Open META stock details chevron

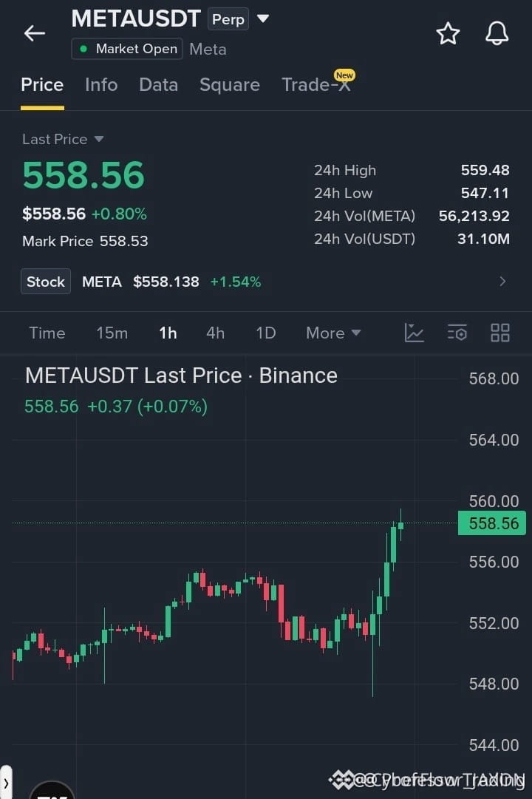(502, 282)
